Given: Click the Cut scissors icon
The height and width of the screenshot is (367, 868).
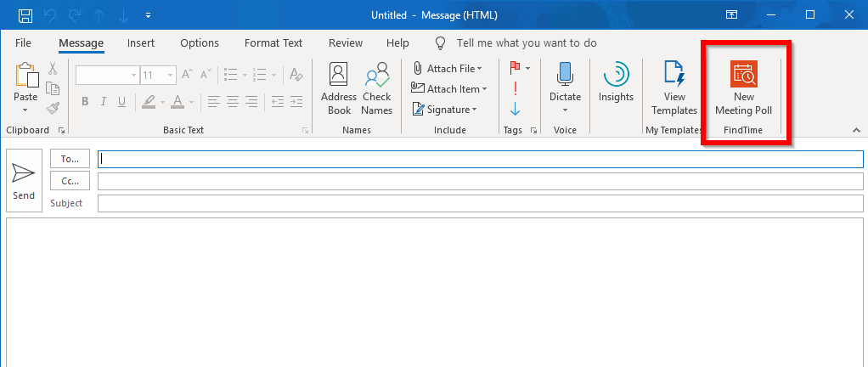Looking at the screenshot, I should 53,68.
